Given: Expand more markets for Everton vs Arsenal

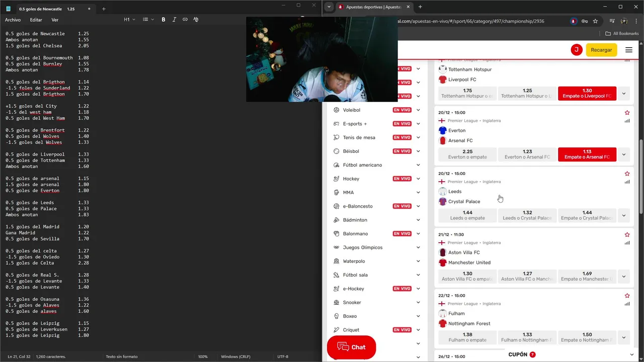Looking at the screenshot, I should [624, 154].
